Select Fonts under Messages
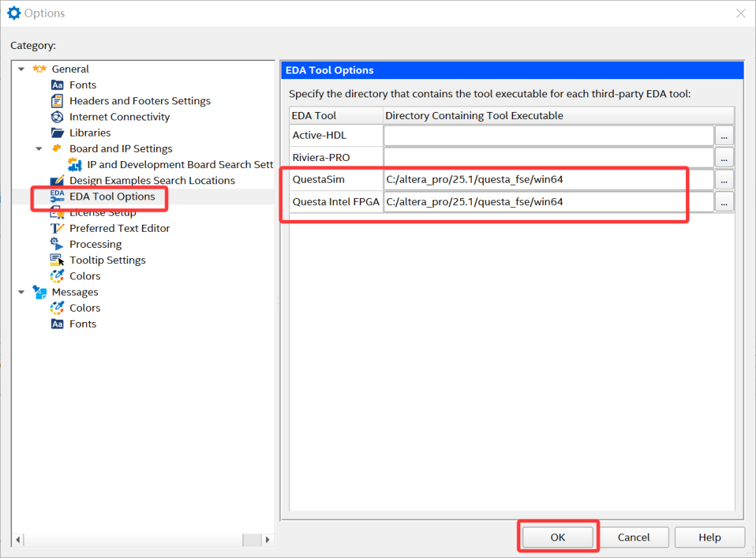 (x=83, y=323)
